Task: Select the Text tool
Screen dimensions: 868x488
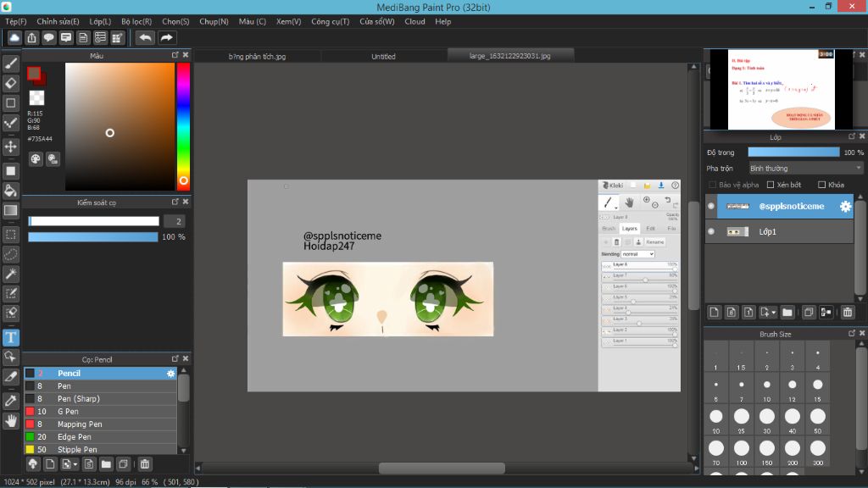Action: (10, 337)
